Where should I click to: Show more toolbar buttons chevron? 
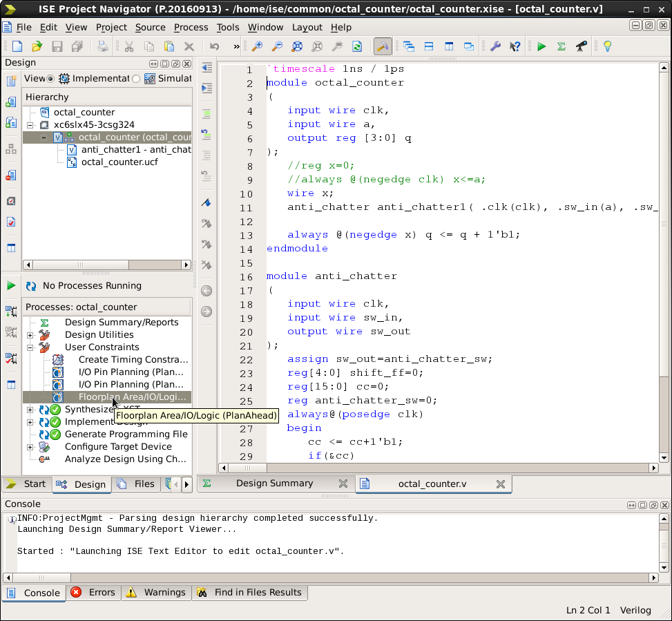(x=237, y=46)
